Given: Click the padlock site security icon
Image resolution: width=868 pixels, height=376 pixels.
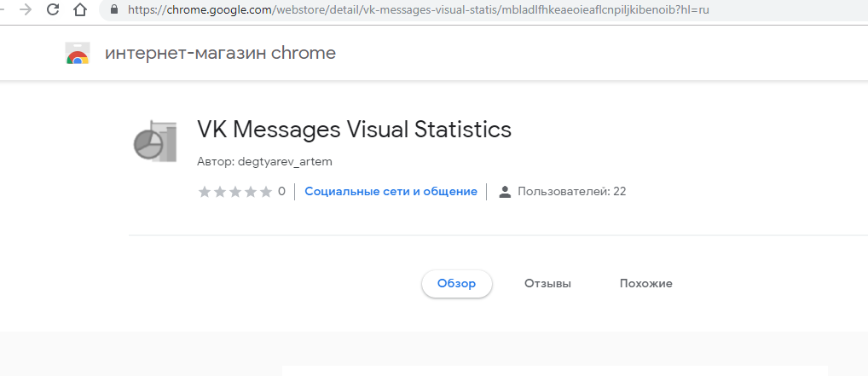Looking at the screenshot, I should click(x=114, y=9).
